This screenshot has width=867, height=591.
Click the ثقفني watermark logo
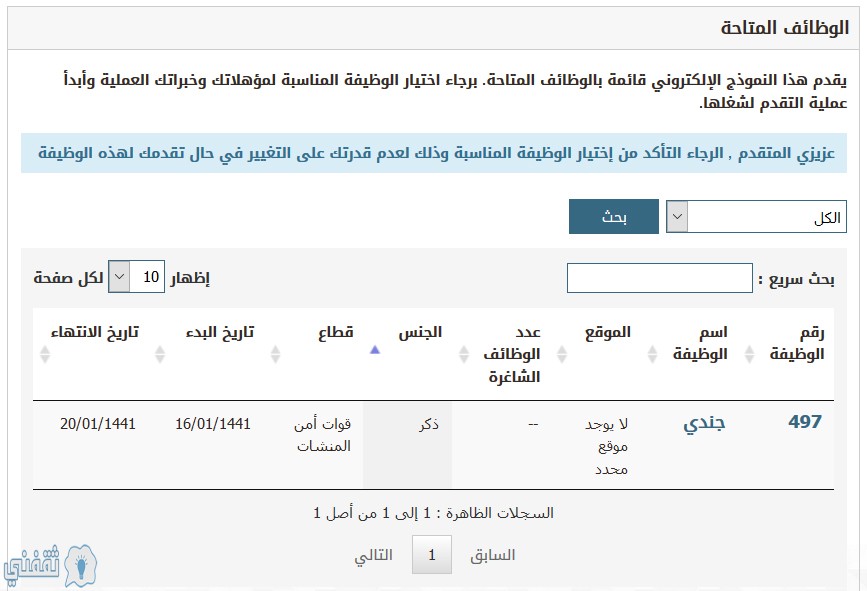pyautogui.click(x=50, y=566)
